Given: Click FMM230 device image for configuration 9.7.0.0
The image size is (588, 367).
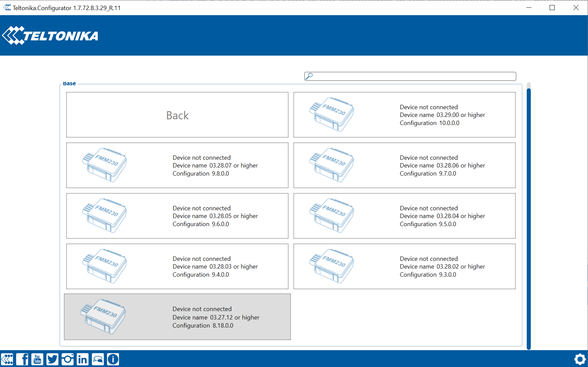Looking at the screenshot, I should pyautogui.click(x=332, y=165).
